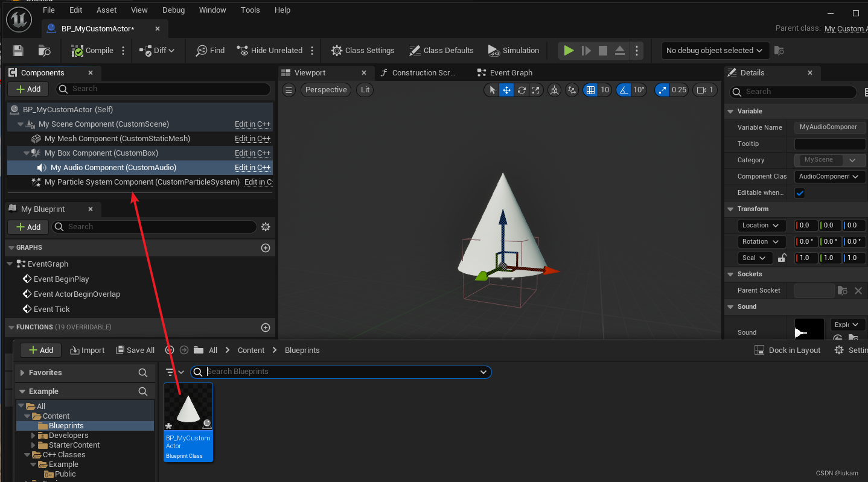Start Simulation mode

[513, 51]
